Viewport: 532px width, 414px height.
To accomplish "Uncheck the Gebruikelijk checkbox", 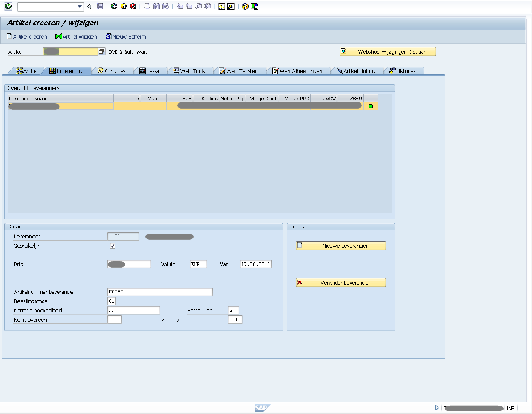I will [113, 246].
